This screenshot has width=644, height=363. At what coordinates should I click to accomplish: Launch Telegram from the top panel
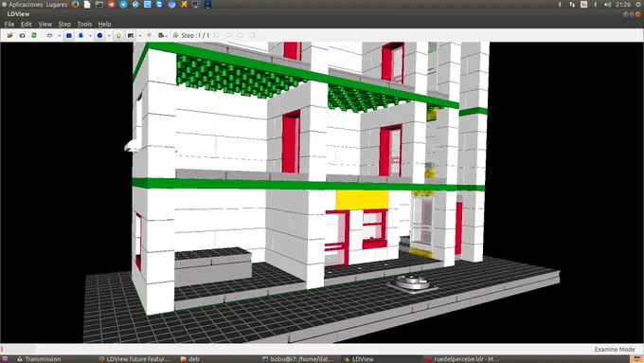[123, 5]
